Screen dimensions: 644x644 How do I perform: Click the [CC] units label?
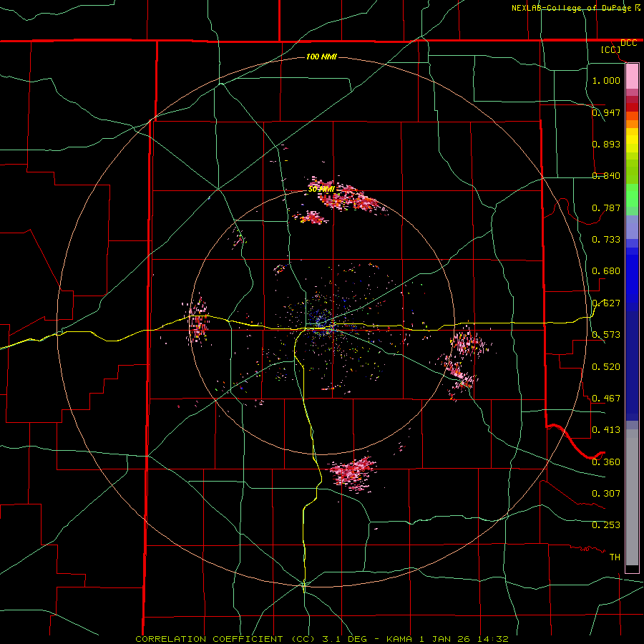tap(611, 49)
